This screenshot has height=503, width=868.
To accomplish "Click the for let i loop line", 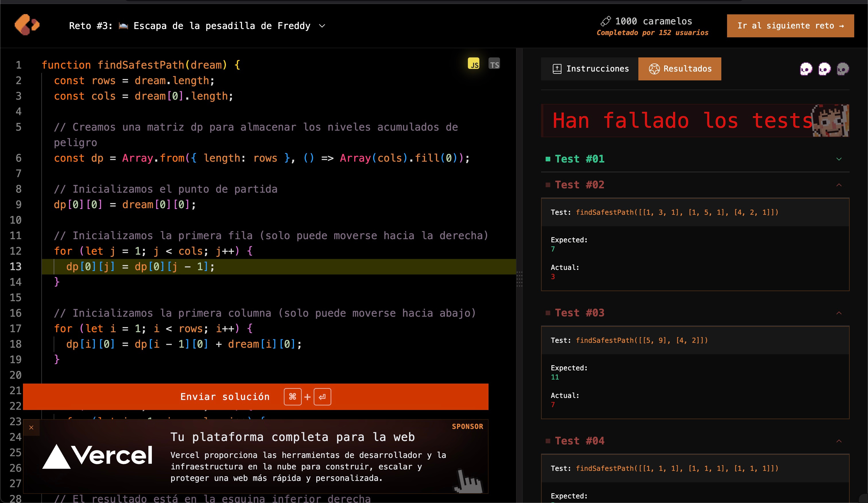I will (x=153, y=328).
